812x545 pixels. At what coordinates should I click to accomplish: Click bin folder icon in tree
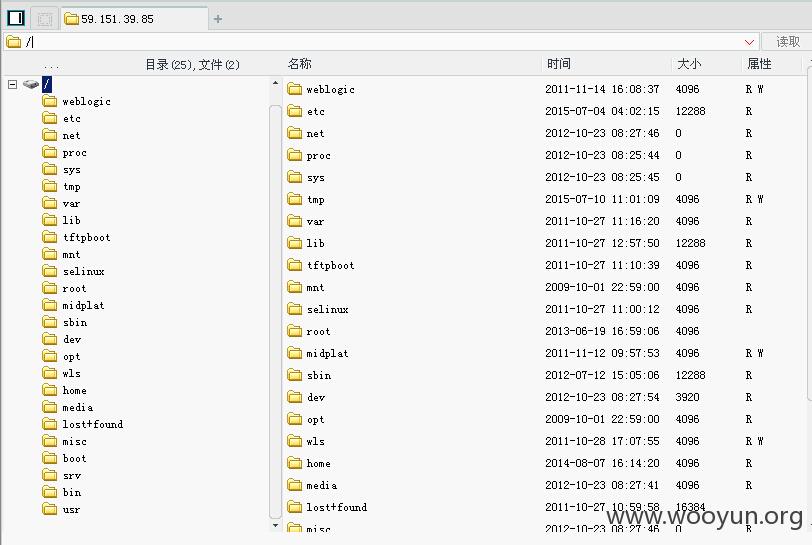(x=50, y=492)
